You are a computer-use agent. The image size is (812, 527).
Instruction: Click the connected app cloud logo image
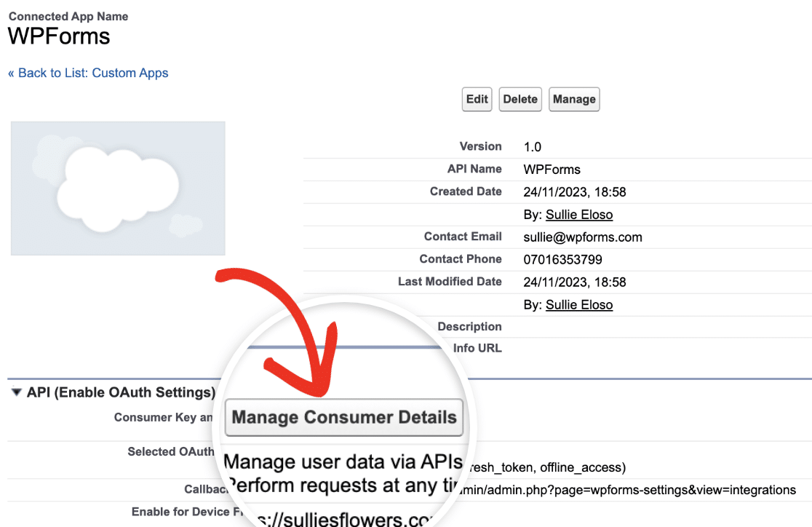118,188
